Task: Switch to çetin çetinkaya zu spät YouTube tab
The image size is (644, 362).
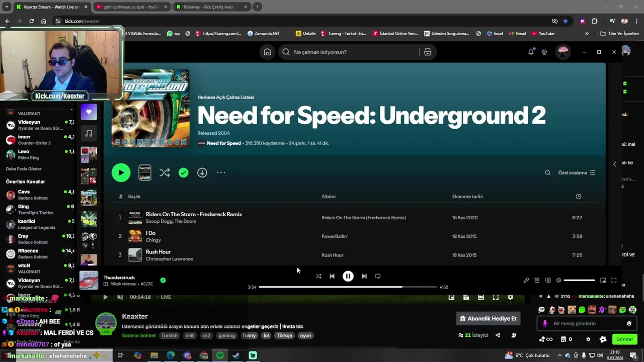Action: [x=131, y=7]
